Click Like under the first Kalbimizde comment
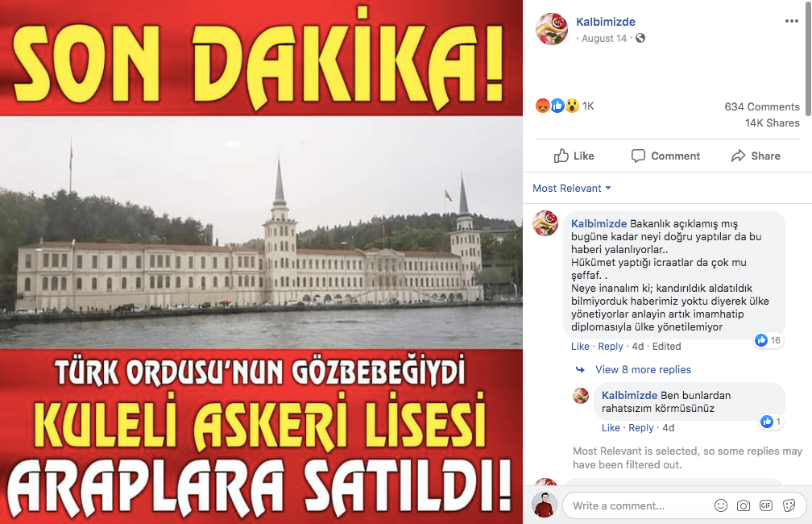Viewport: 812px width, 524px height. (x=580, y=346)
